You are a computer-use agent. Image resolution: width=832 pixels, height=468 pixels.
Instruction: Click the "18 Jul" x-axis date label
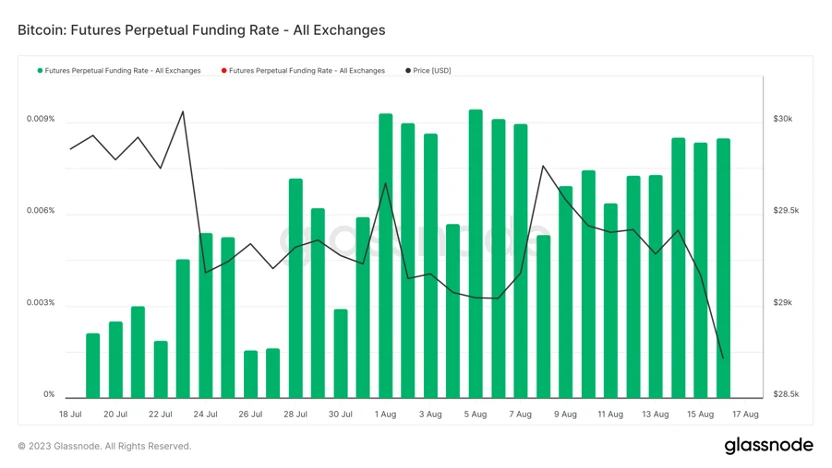coord(70,414)
